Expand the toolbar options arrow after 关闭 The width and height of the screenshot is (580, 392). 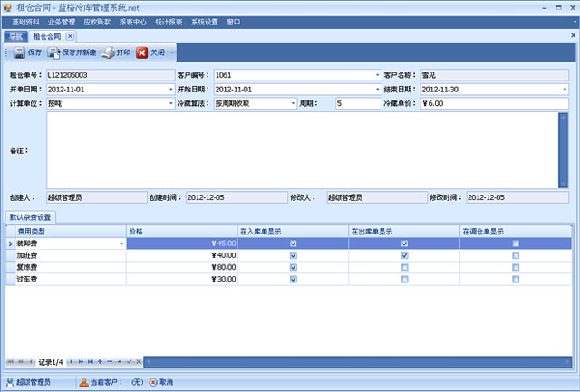coord(172,53)
